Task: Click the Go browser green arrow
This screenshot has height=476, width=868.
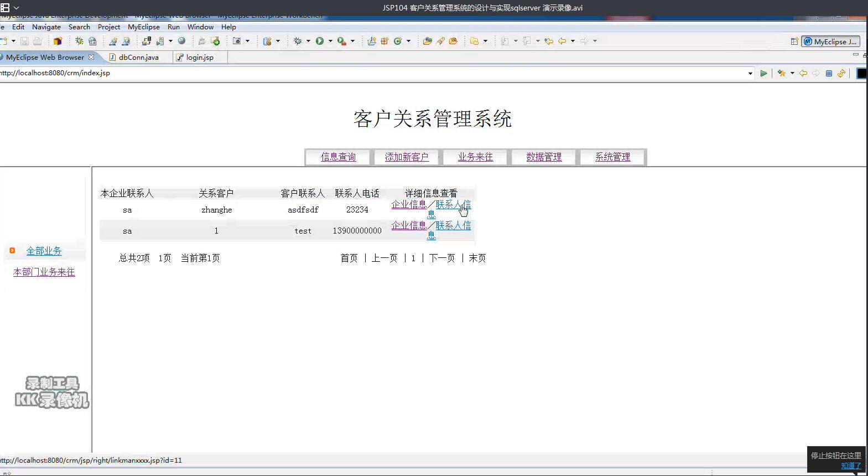Action: click(763, 73)
